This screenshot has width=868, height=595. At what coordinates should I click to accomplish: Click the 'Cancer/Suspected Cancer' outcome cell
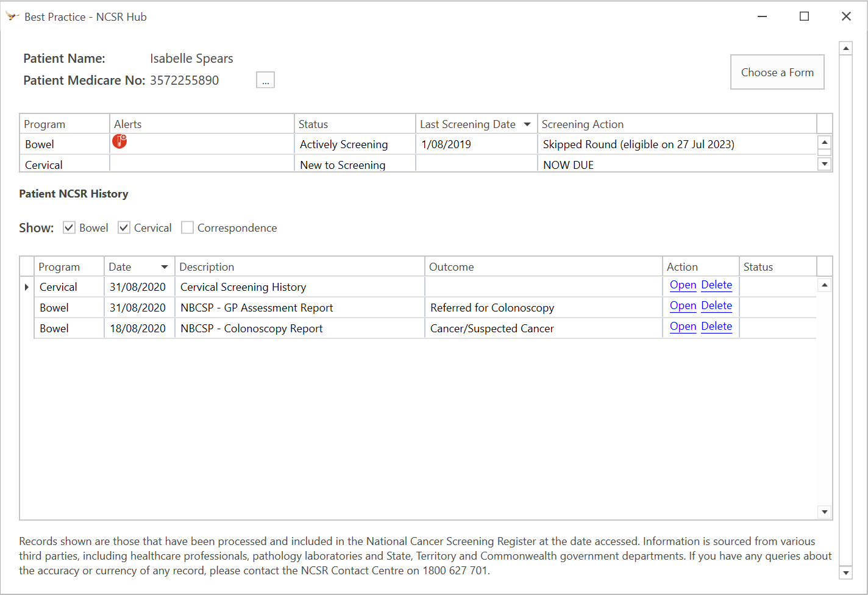544,329
